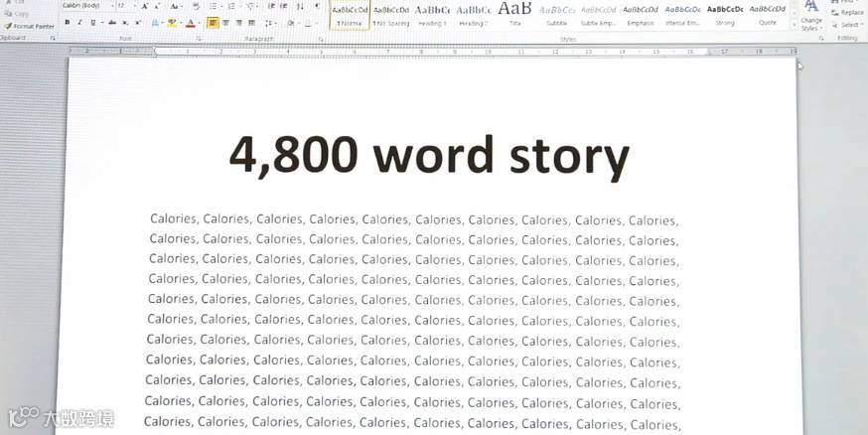Viewport: 868px width, 435px height.
Task: Open the Underline style dropdown arrow
Action: (x=101, y=23)
